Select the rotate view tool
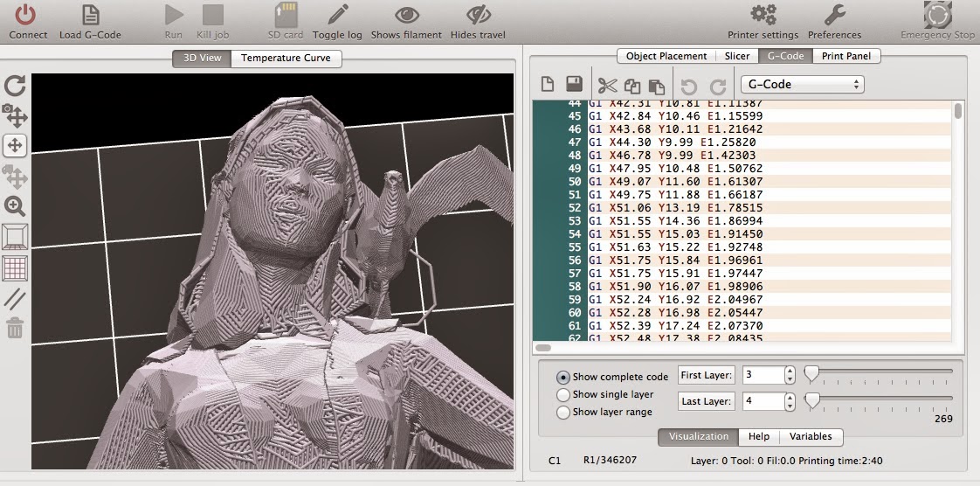This screenshot has width=980, height=486. pos(15,86)
